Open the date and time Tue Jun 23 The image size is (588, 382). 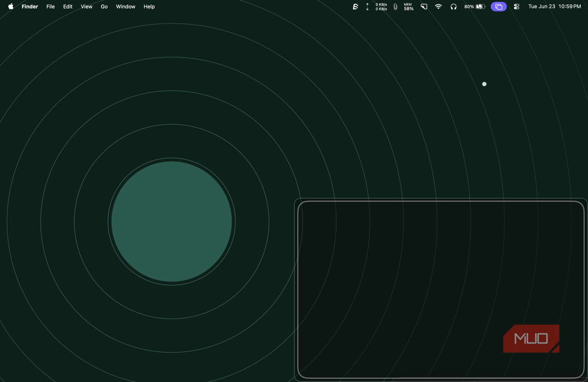554,6
